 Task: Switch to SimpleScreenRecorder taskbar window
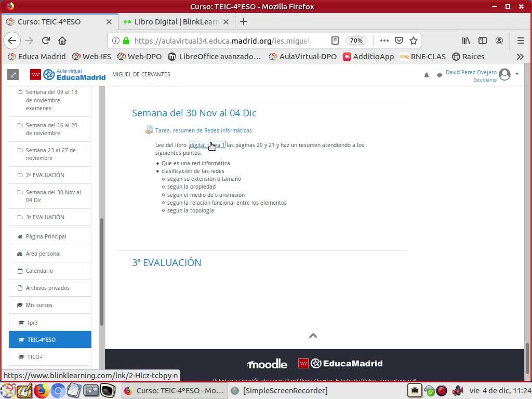coord(280,391)
